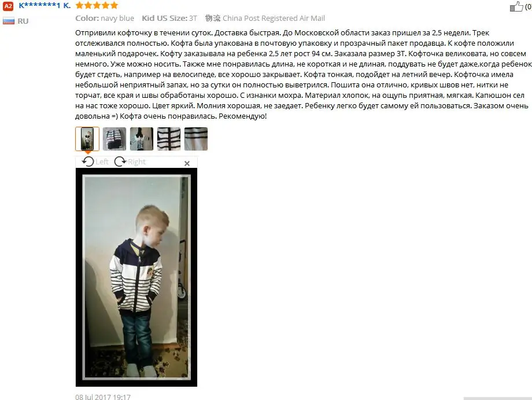Click China Post Registered Air Mail text

[274, 19]
